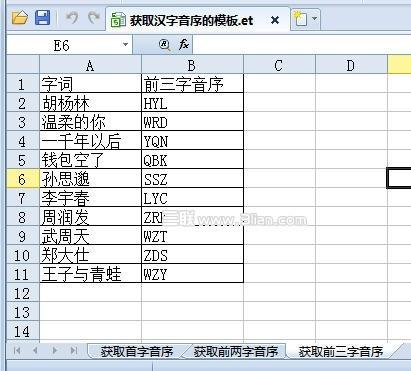Image resolution: width=411 pixels, height=371 pixels.
Task: Click cell containing ZDS
Action: pyautogui.click(x=192, y=255)
